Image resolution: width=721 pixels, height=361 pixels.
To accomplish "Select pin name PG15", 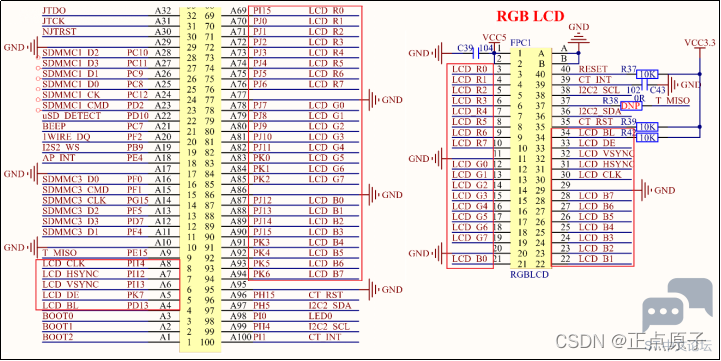I will [137, 201].
